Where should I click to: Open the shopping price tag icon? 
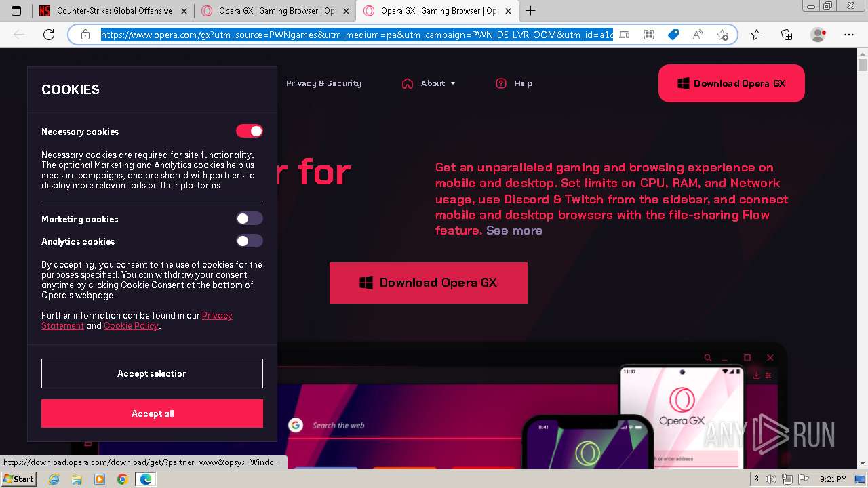(673, 35)
